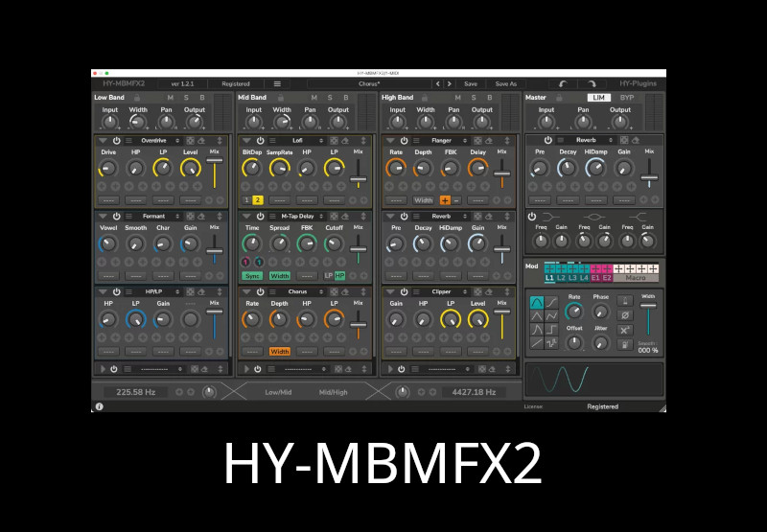This screenshot has height=532, width=767.
Task: Collapse the Overdrive effect slot triangle
Action: (x=103, y=141)
